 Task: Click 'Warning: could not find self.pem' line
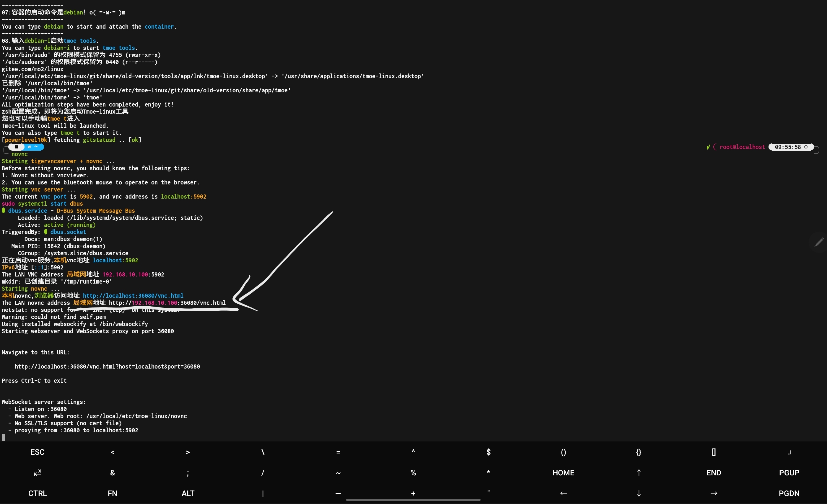(x=54, y=317)
